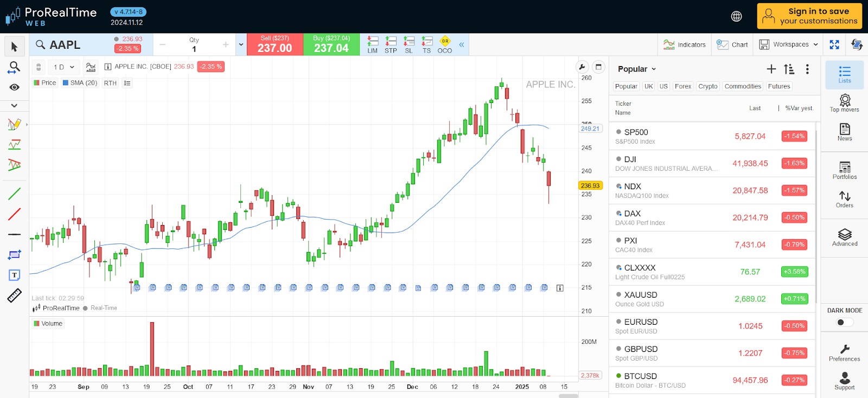This screenshot has height=398, width=868.
Task: Open the language globe icon
Action: click(x=737, y=16)
